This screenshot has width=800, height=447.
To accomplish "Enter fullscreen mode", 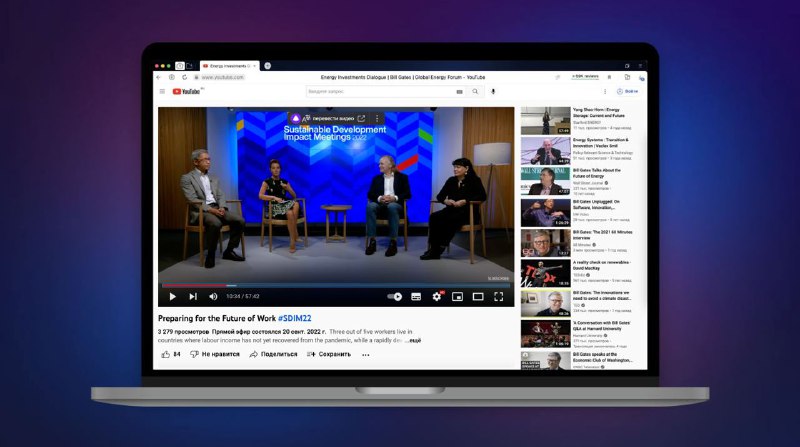I will [498, 296].
